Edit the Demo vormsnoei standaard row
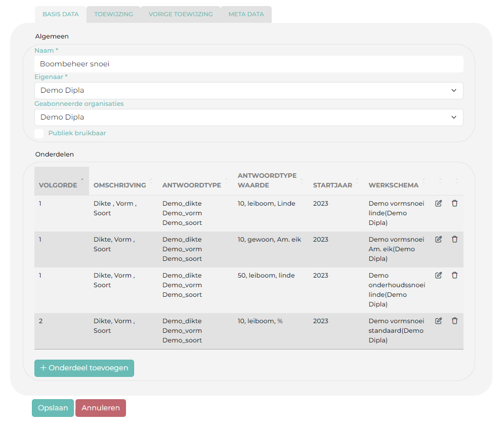This screenshot has height=425, width=504. pyautogui.click(x=438, y=321)
